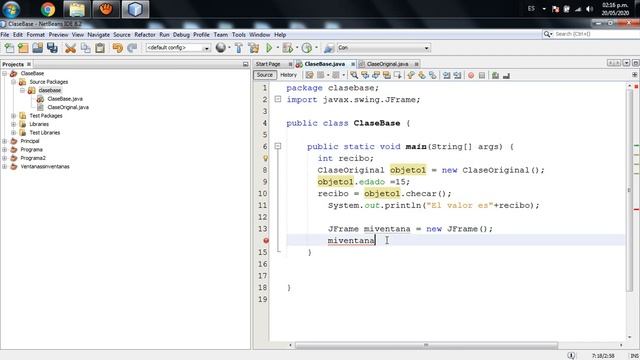The image size is (640, 360).
Task: Open the Refactor menu
Action: (x=145, y=35)
